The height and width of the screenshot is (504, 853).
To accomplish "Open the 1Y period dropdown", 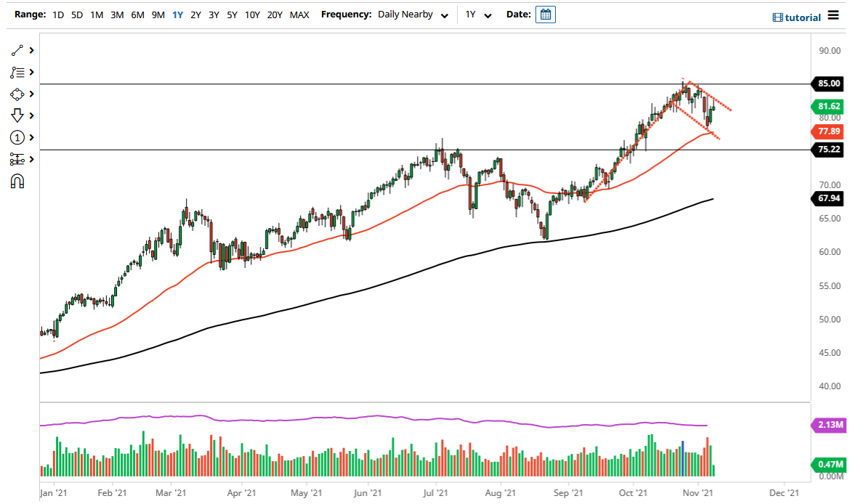I will 476,14.
